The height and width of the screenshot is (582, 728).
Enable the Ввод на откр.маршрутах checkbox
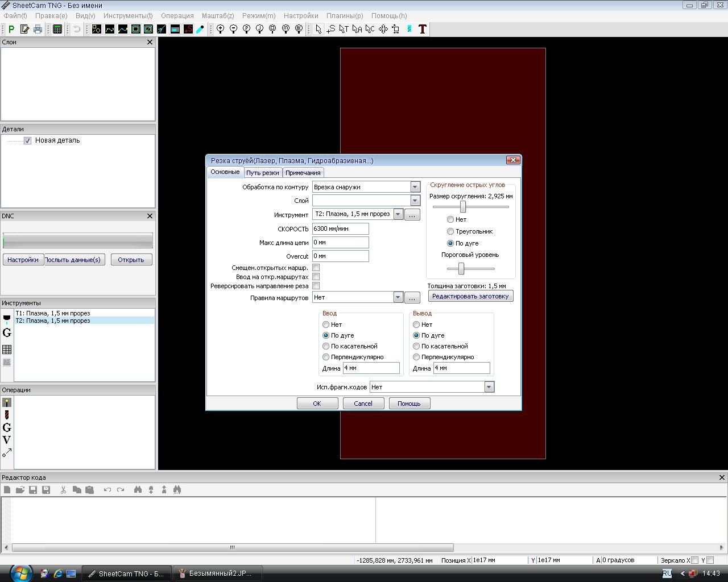click(x=316, y=276)
